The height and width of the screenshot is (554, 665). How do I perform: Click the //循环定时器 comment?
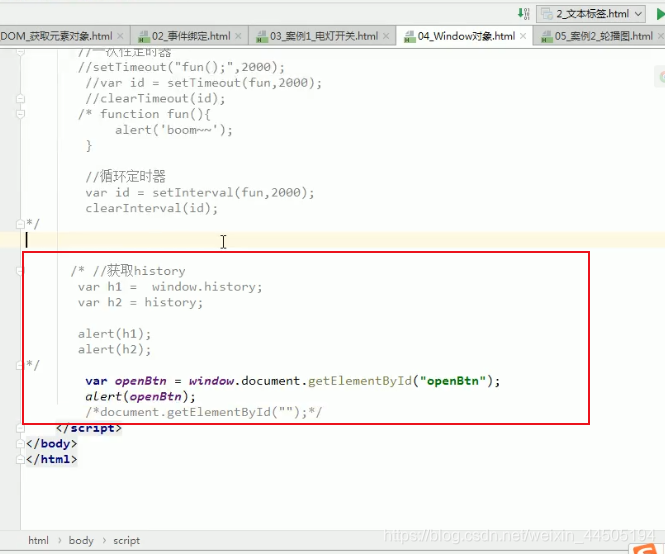tap(126, 176)
